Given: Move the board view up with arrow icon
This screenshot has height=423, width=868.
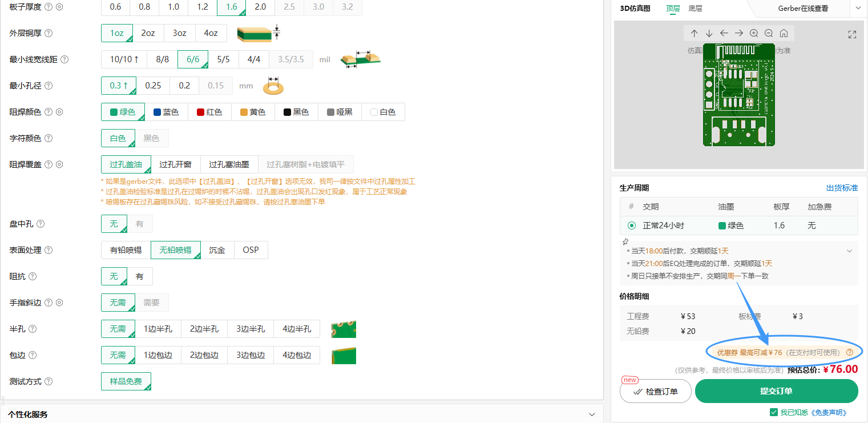Looking at the screenshot, I should point(694,33).
